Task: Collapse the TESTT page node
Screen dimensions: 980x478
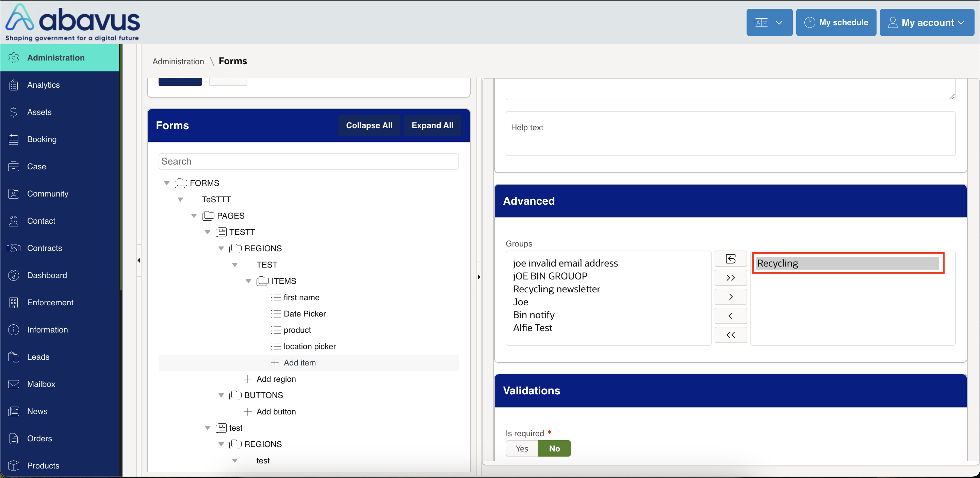Action: pos(208,232)
